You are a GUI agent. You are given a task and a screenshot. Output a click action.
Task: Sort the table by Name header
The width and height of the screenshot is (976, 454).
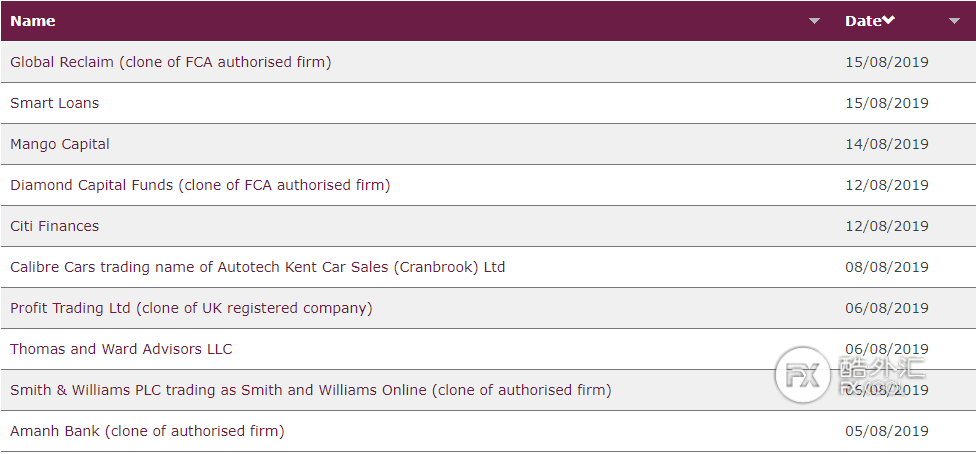(x=33, y=21)
